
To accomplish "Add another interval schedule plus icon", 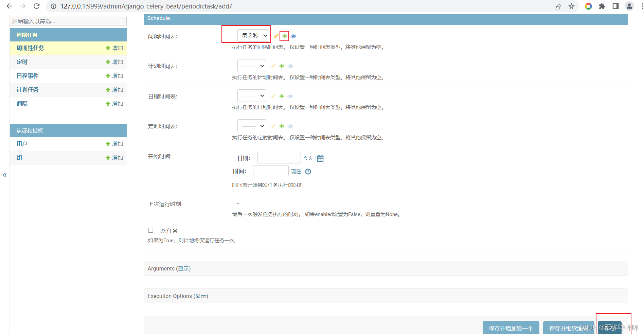I will pos(285,36).
